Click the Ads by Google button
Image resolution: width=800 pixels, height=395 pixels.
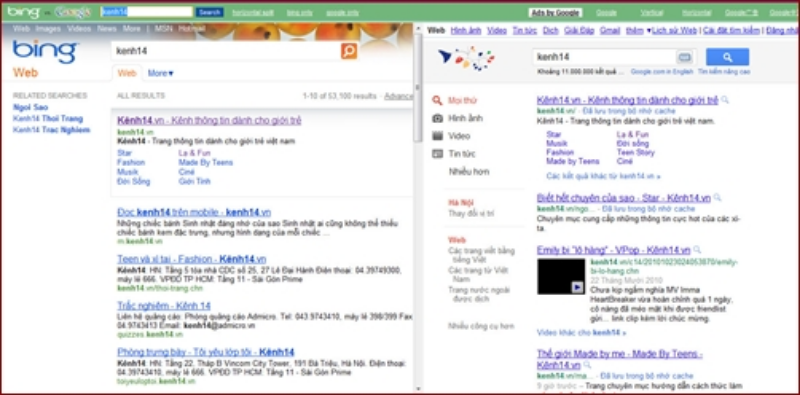click(x=556, y=13)
